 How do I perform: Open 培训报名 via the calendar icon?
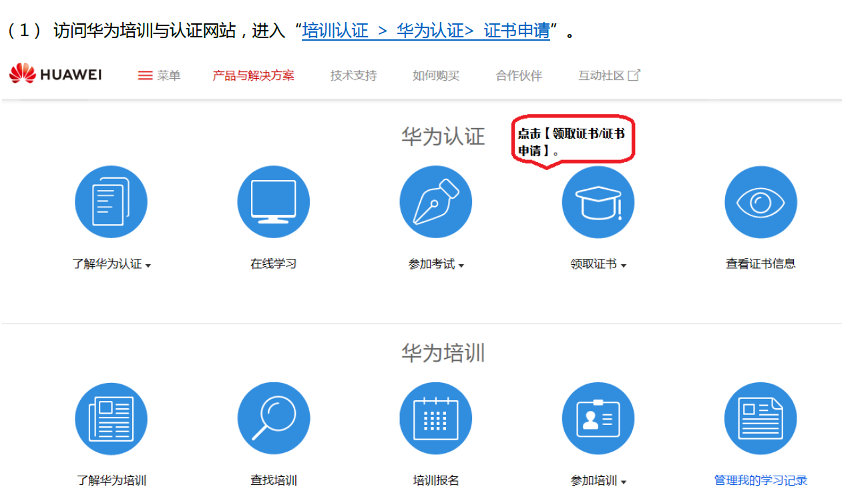coord(436,418)
